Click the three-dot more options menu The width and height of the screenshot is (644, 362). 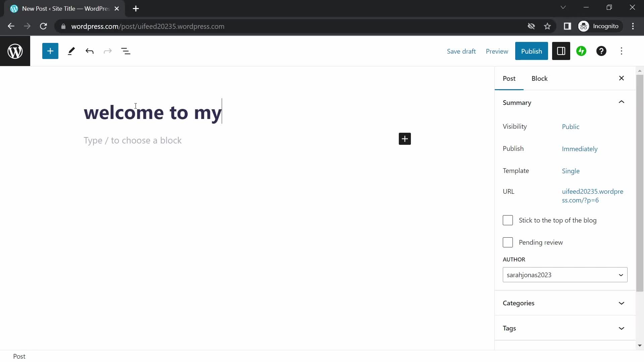(x=622, y=51)
